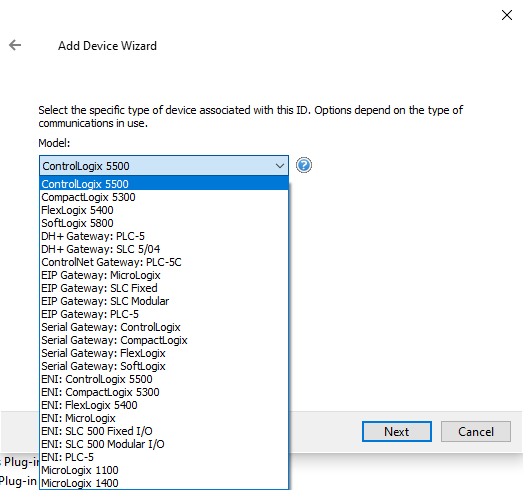The width and height of the screenshot is (523, 490).
Task: Open the help icon next to Model
Action: tap(304, 165)
